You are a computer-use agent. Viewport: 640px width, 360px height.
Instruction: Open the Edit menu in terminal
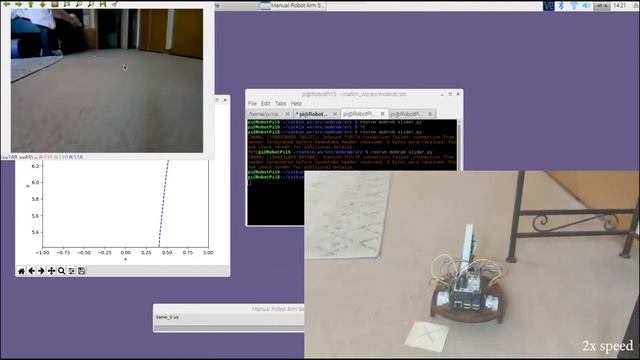(x=266, y=103)
